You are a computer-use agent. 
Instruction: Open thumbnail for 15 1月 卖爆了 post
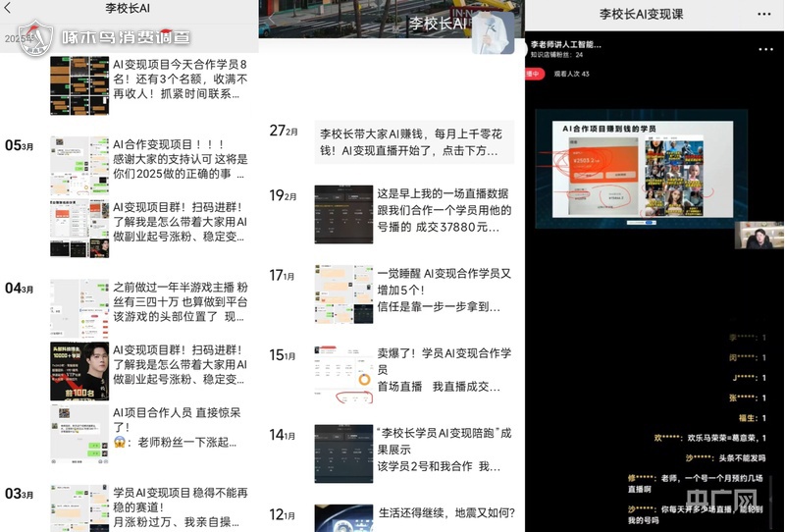[343, 374]
